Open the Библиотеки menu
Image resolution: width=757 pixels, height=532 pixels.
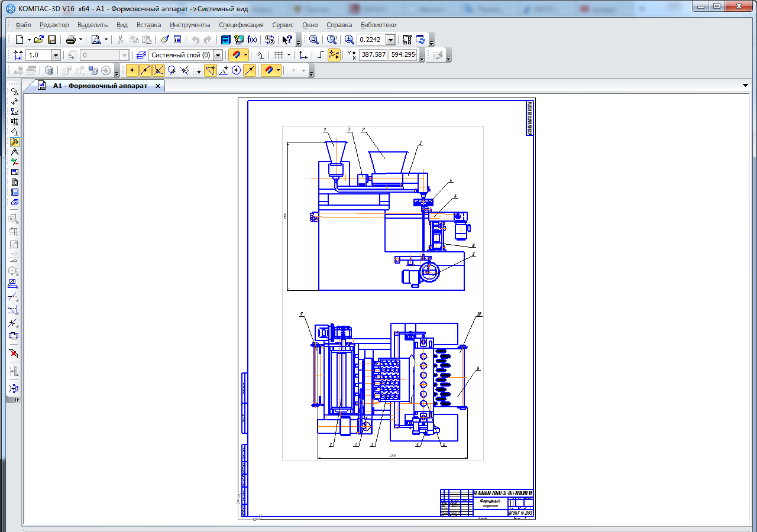(378, 25)
